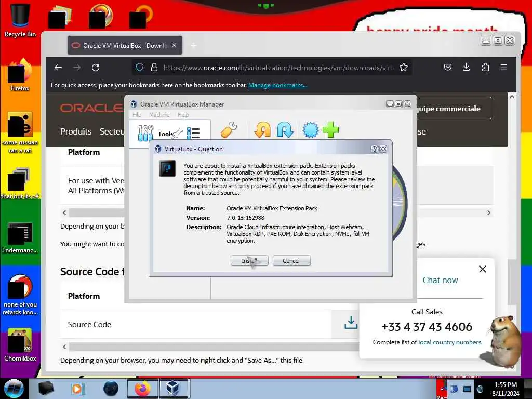Click Install in the VirtualBox Question dialog
The height and width of the screenshot is (399, 532).
(x=249, y=261)
